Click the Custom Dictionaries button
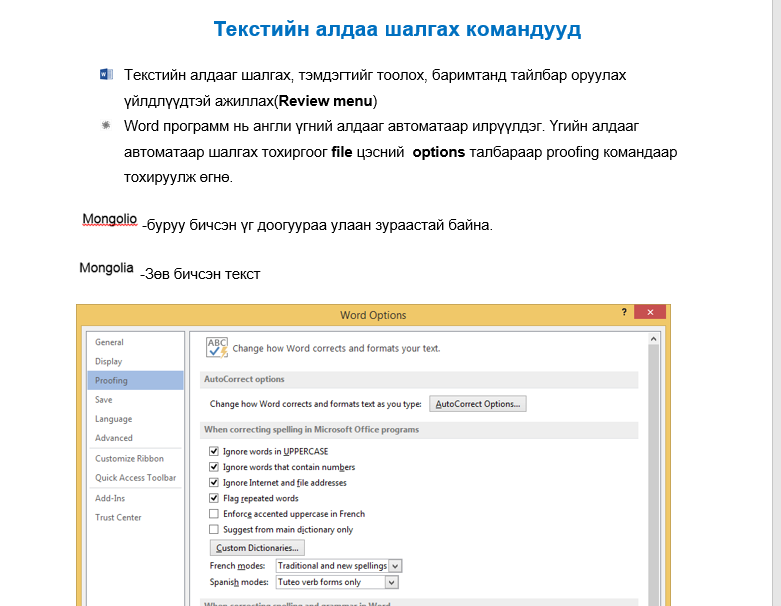 [257, 548]
